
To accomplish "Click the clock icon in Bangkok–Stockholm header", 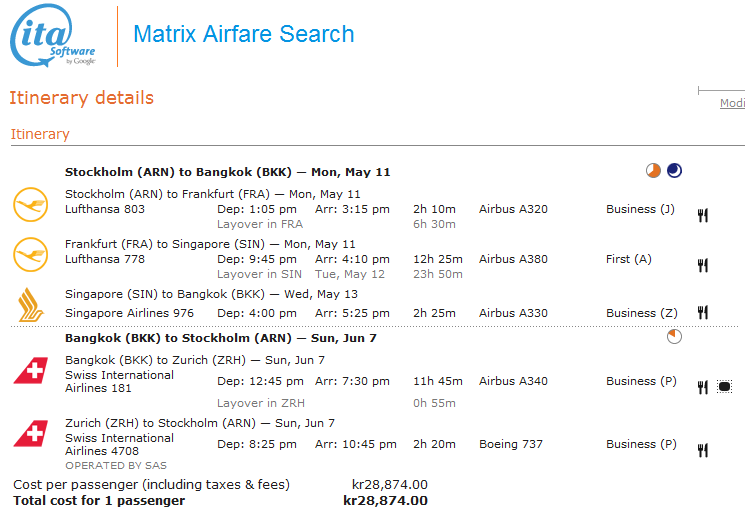I will click(674, 337).
